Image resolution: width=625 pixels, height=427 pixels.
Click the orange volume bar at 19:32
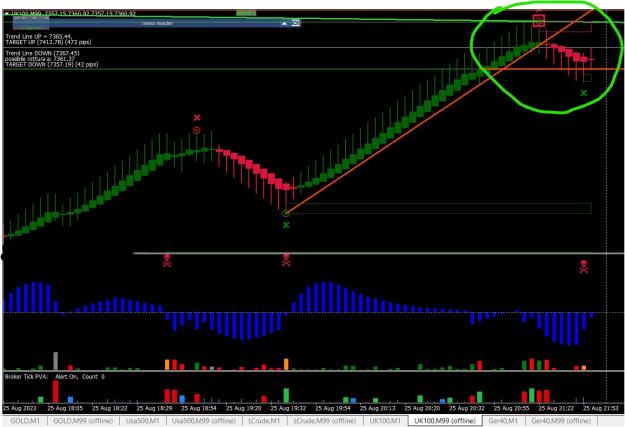coord(286,364)
